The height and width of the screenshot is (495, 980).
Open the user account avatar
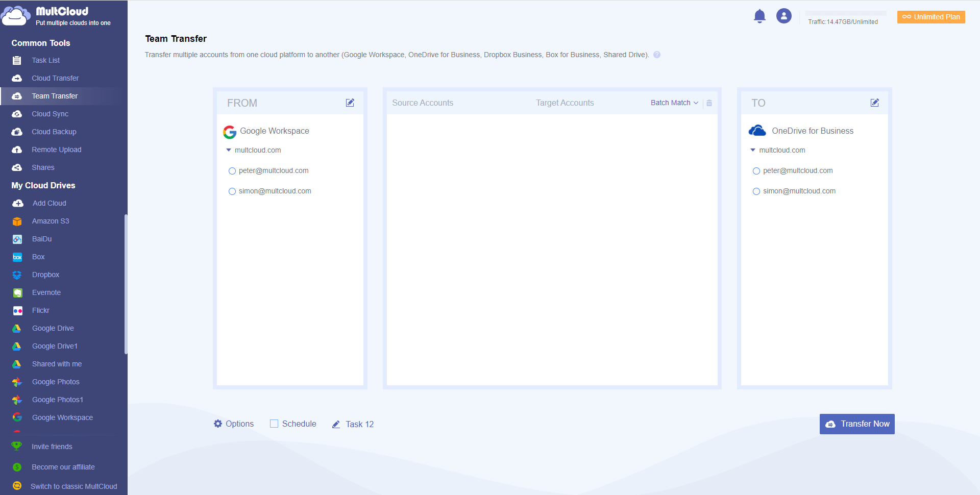click(784, 16)
